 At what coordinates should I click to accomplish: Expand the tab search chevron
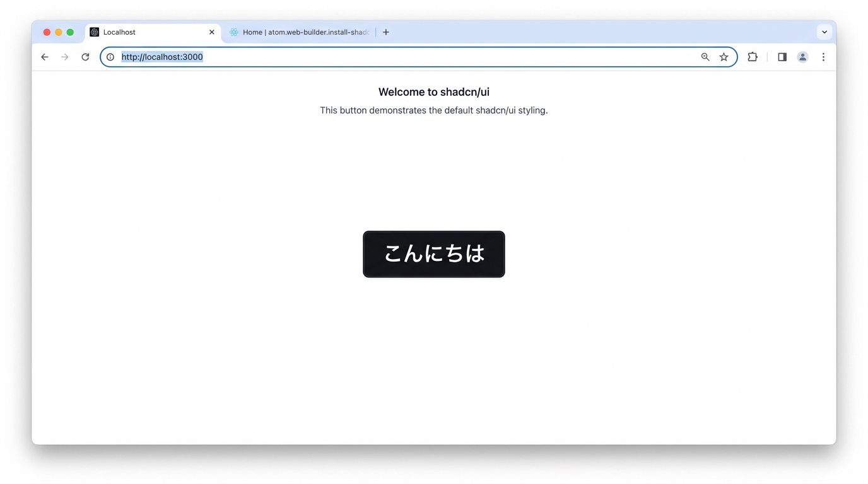(824, 32)
